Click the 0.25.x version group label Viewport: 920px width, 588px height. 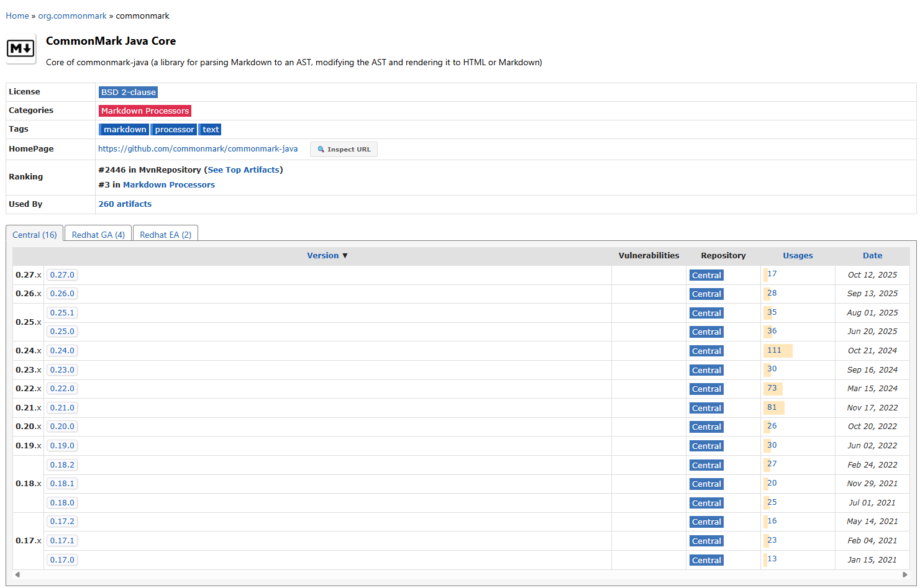tap(29, 322)
